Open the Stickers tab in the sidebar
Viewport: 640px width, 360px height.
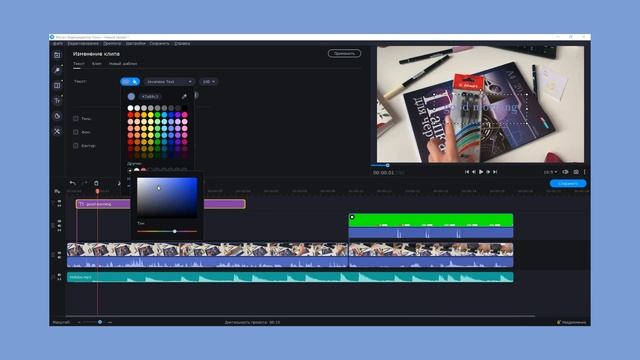pyautogui.click(x=57, y=116)
